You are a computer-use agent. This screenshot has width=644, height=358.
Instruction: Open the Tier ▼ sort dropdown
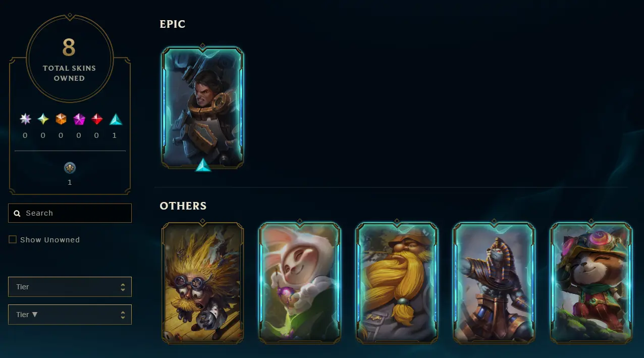(70, 315)
